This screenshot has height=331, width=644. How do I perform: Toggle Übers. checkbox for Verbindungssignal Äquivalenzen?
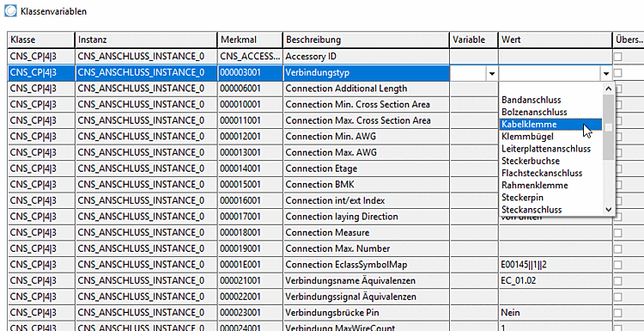coord(617,297)
